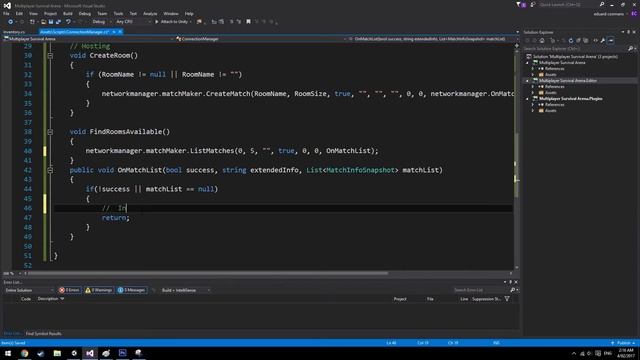Screen dimensions: 640x360
Task: Toggle Preview Selected Items in Solution Explorer
Action: (611, 40)
